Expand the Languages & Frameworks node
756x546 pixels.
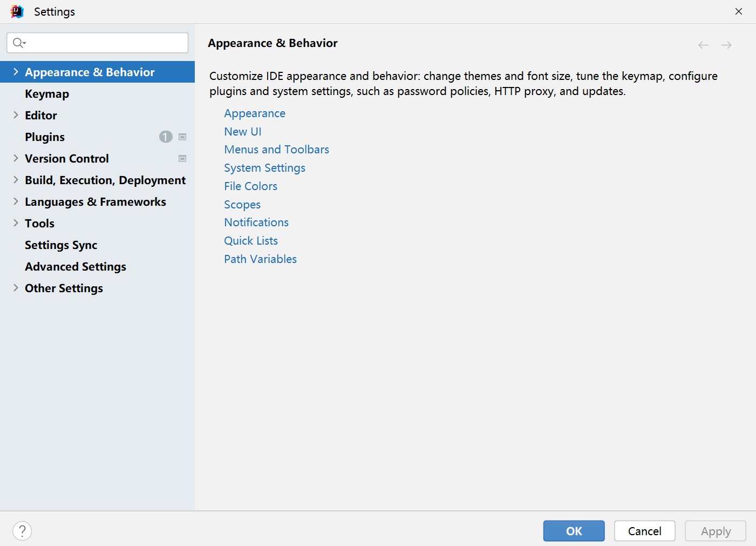(x=16, y=201)
